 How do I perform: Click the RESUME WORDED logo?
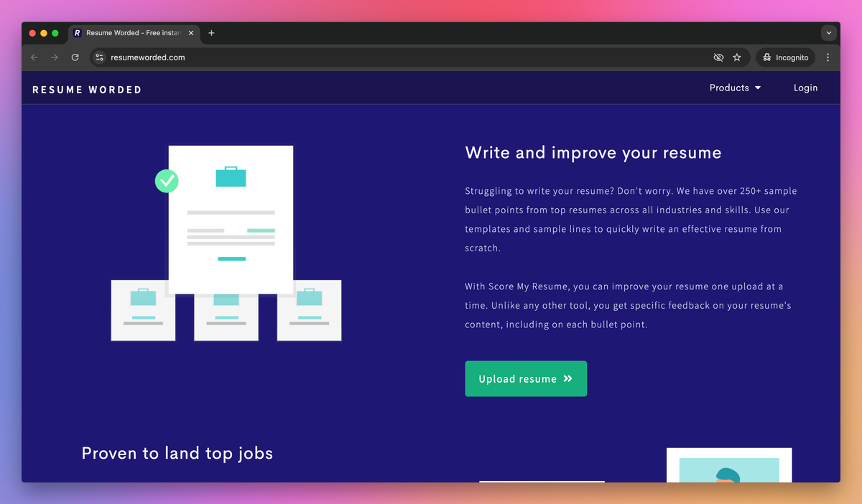[87, 90]
